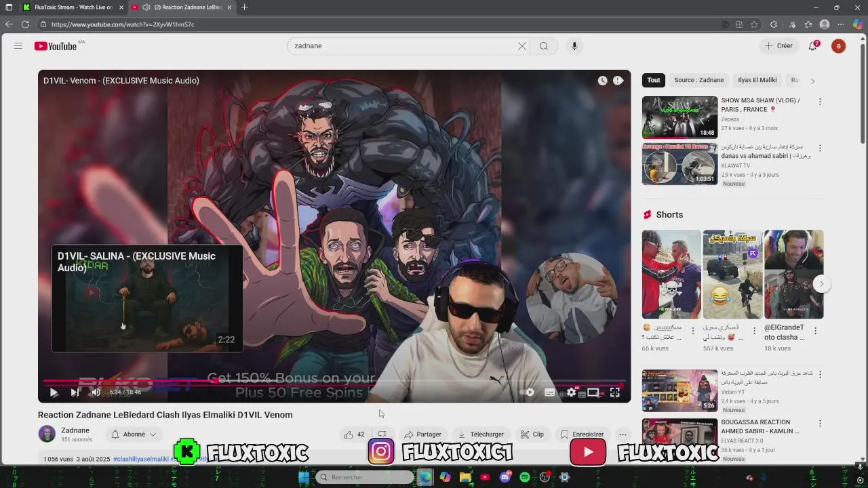Seek on the red video progress bar
This screenshot has height=488, width=868.
point(334,381)
